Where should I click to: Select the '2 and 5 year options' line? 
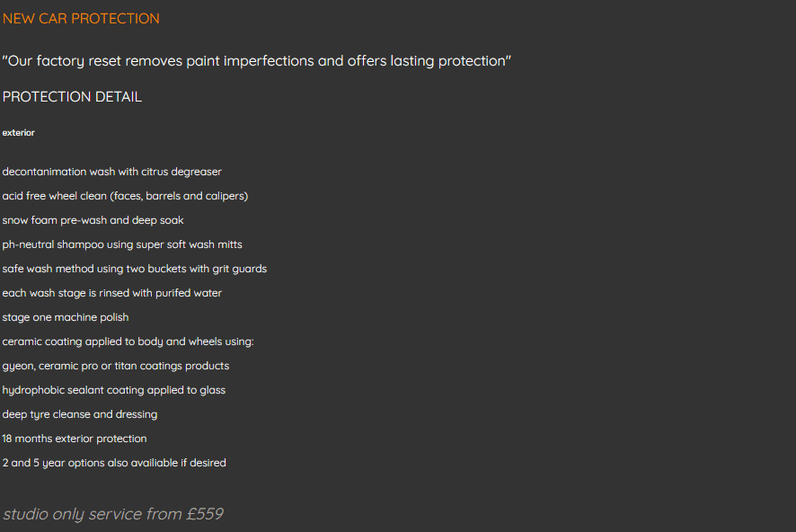(114, 463)
